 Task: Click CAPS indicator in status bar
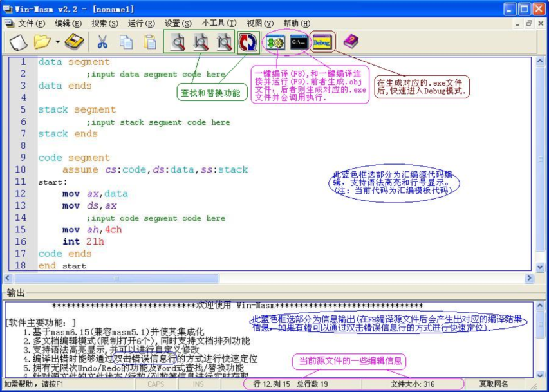click(x=156, y=384)
